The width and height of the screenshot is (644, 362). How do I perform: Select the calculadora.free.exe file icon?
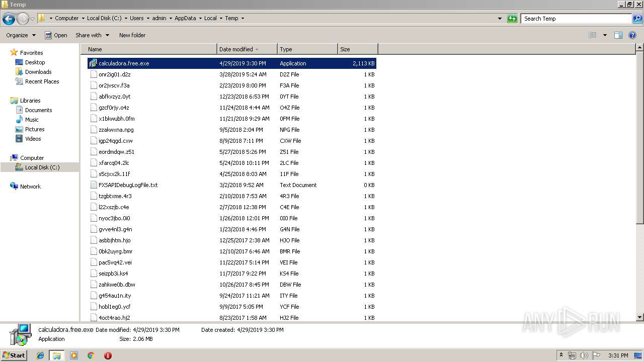point(93,63)
